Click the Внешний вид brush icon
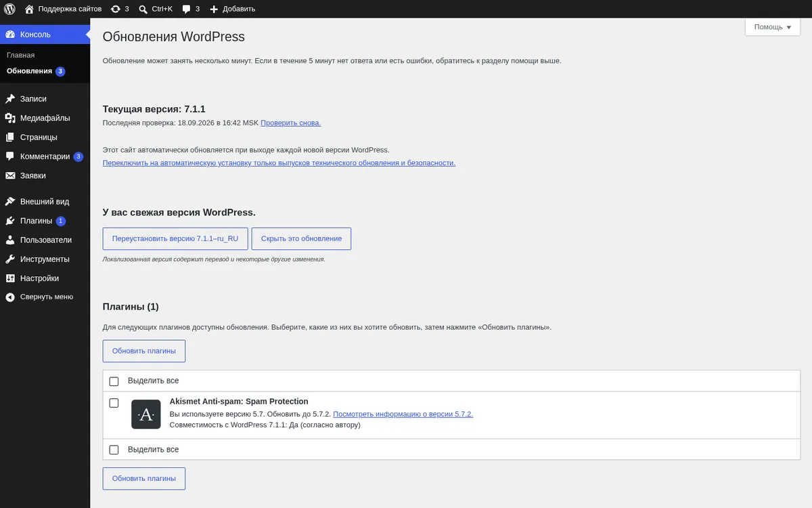812x508 pixels. pos(10,202)
